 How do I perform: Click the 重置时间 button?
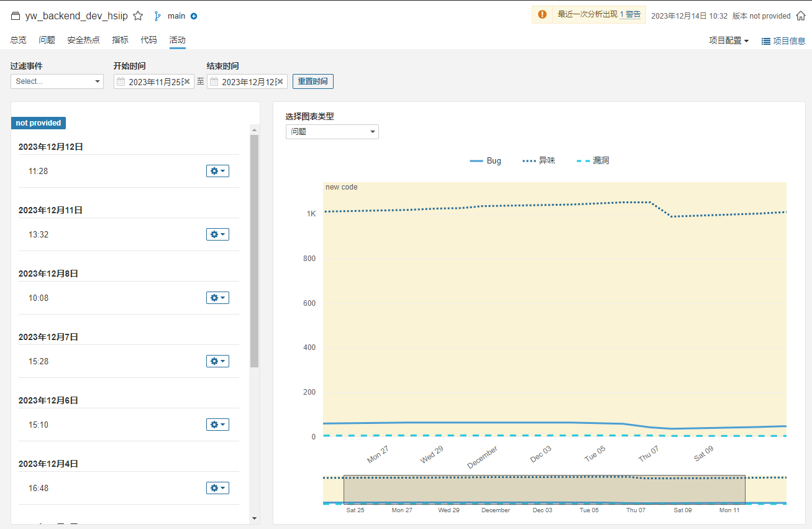pyautogui.click(x=313, y=81)
